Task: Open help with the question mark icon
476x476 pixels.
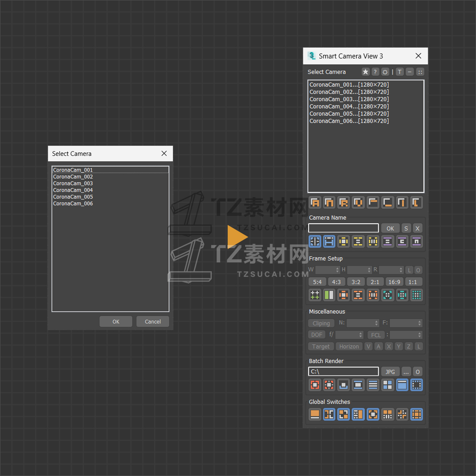Action: click(375, 72)
